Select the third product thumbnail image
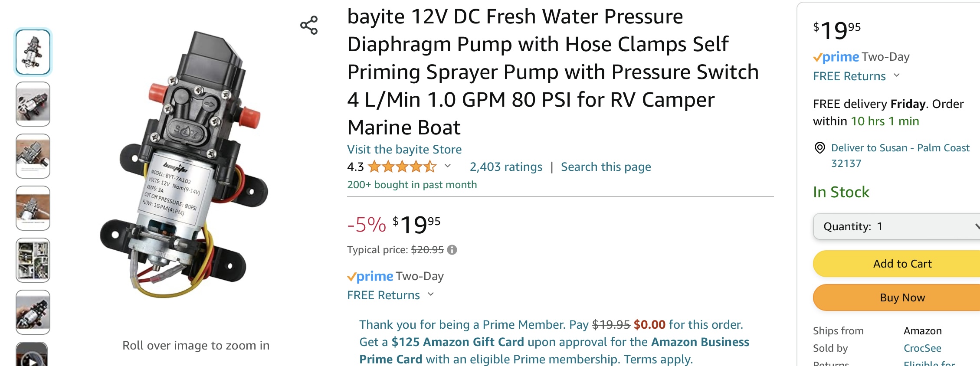This screenshot has width=980, height=366. coord(33,156)
